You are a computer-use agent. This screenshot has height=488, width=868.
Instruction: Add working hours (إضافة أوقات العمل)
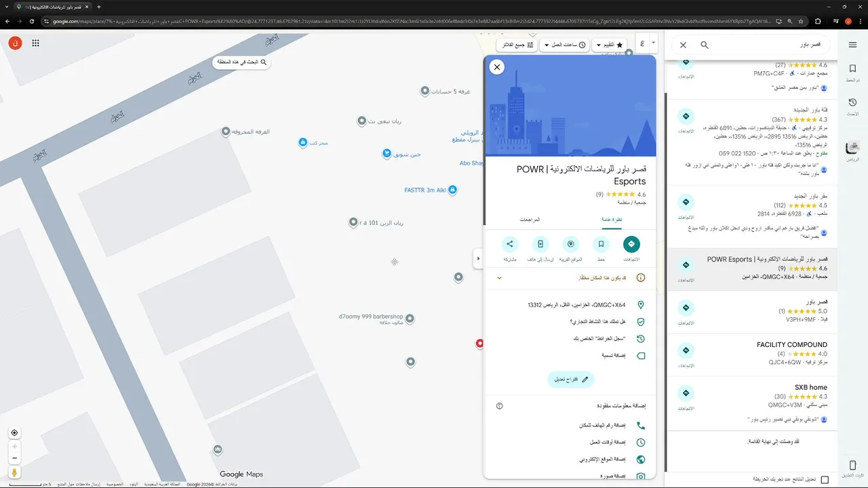[570, 443]
